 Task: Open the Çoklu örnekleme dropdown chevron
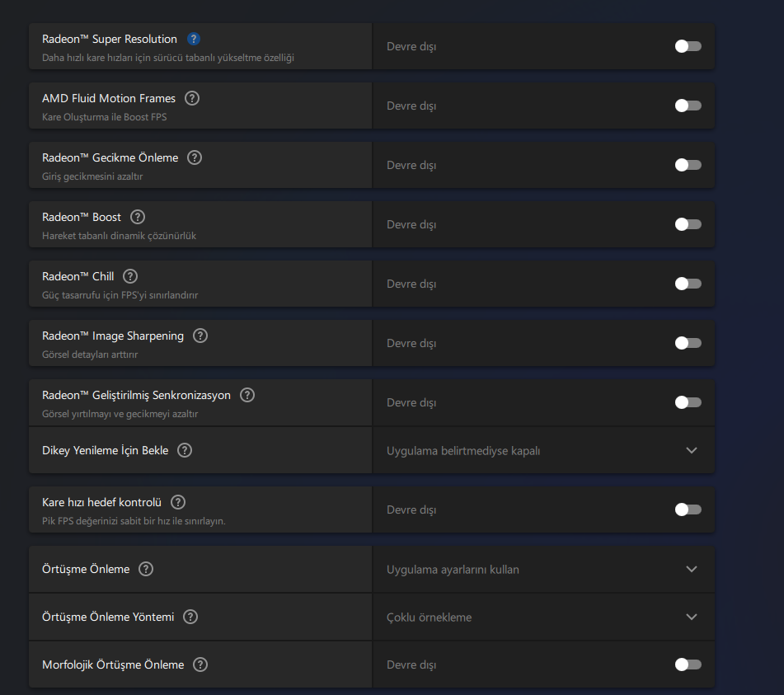tap(692, 617)
